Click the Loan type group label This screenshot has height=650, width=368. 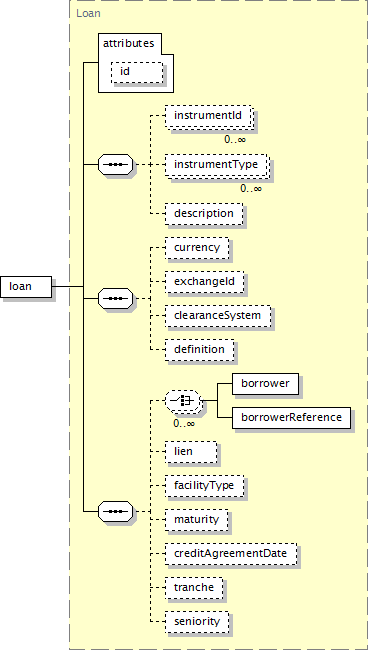88,13
